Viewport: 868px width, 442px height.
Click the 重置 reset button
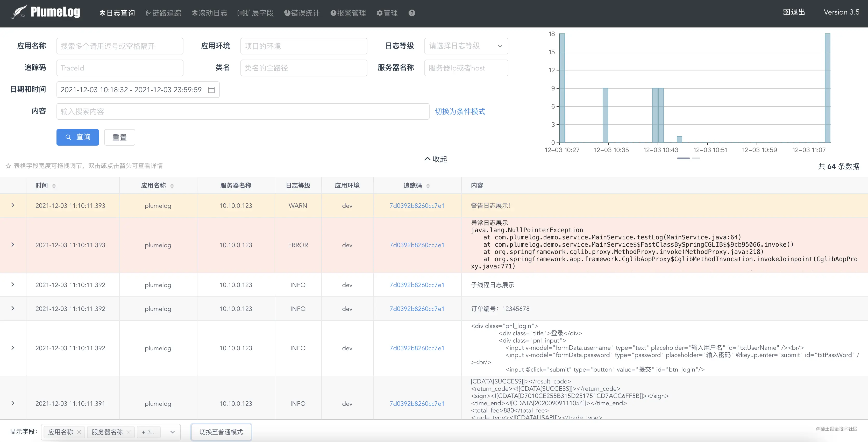click(x=120, y=137)
